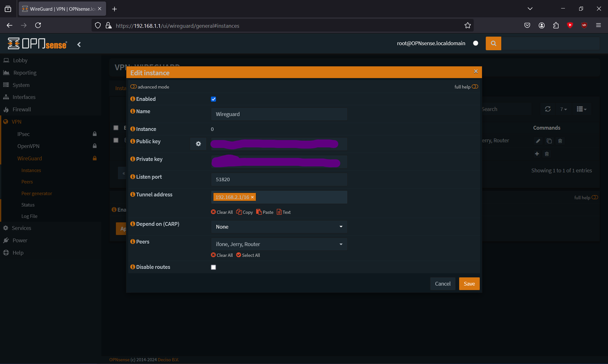The image size is (608, 364).
Task: Delete the instance using the trash Commands icon
Action: pyautogui.click(x=560, y=141)
